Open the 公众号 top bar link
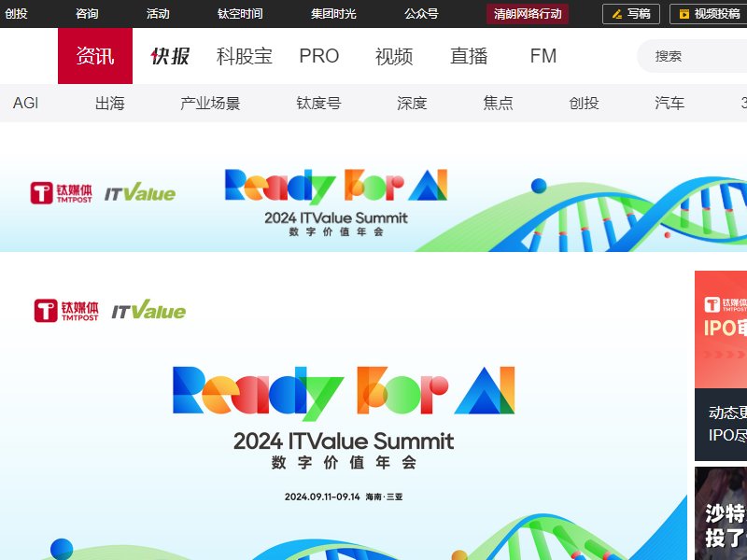 click(421, 14)
